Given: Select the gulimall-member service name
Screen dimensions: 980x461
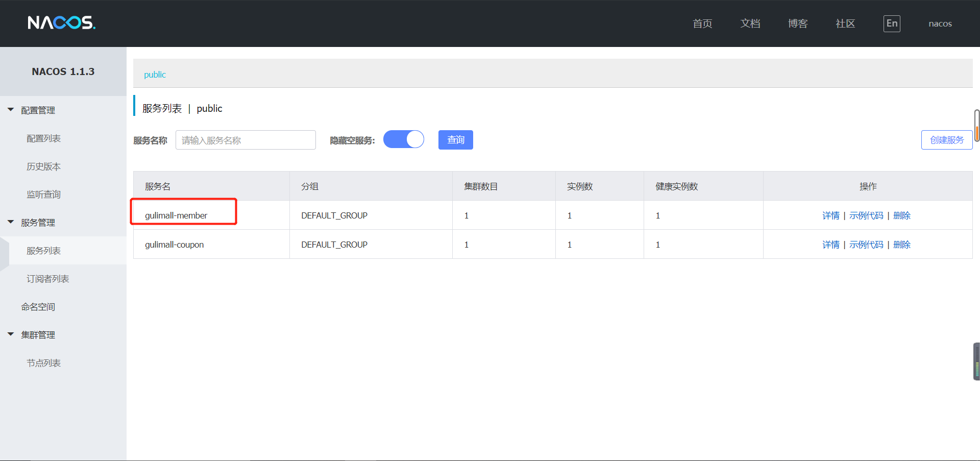Looking at the screenshot, I should click(176, 215).
